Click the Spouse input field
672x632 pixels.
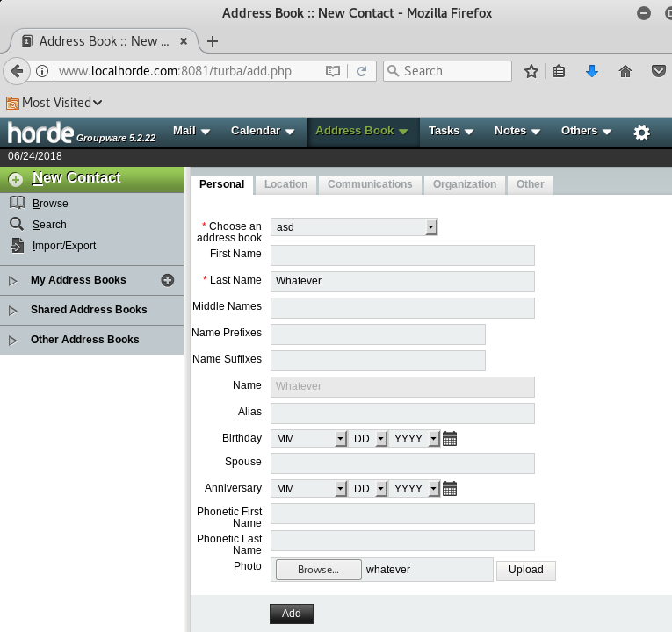point(402,463)
